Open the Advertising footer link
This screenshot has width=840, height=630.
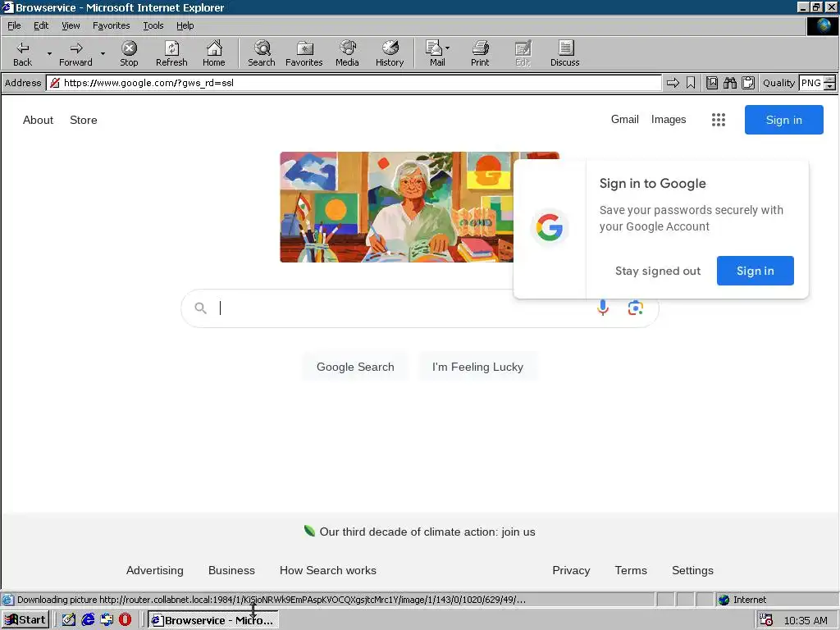(x=155, y=571)
